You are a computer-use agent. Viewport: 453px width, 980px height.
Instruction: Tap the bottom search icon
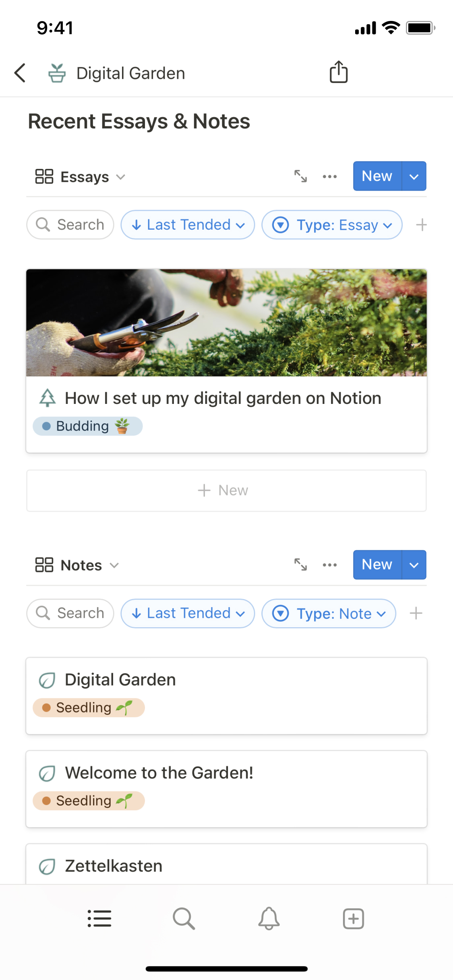pos(184,919)
